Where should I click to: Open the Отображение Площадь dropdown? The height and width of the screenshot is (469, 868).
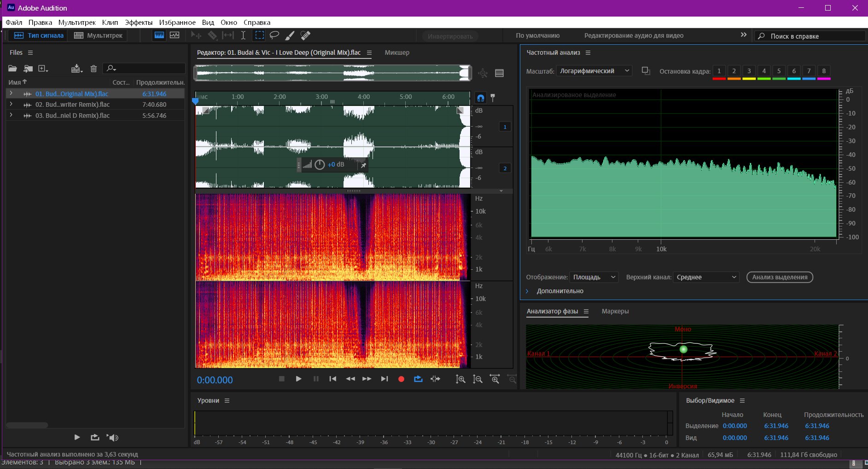point(594,277)
